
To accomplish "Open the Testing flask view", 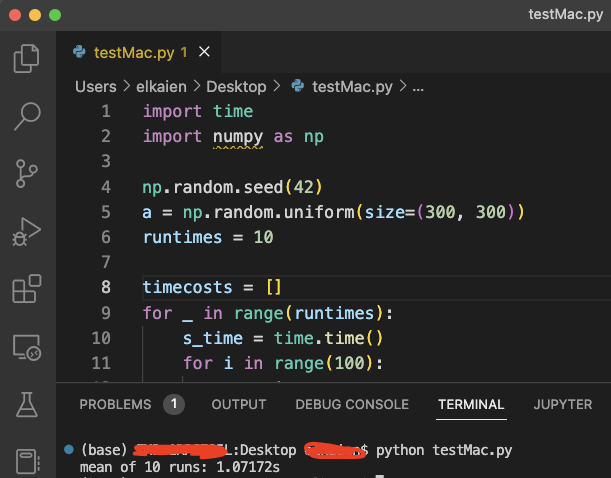I will 26,404.
